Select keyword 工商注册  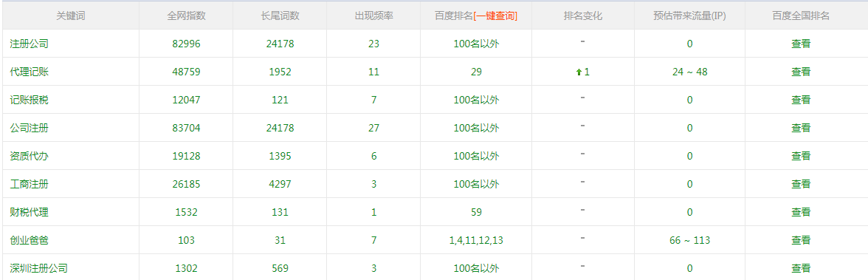[30, 184]
